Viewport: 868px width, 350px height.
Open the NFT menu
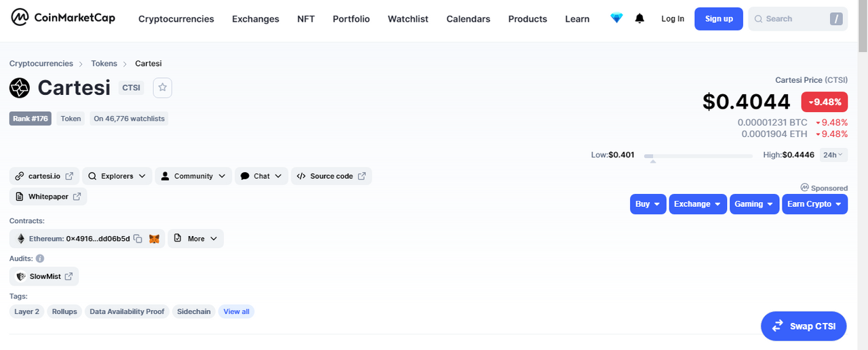[x=306, y=19]
